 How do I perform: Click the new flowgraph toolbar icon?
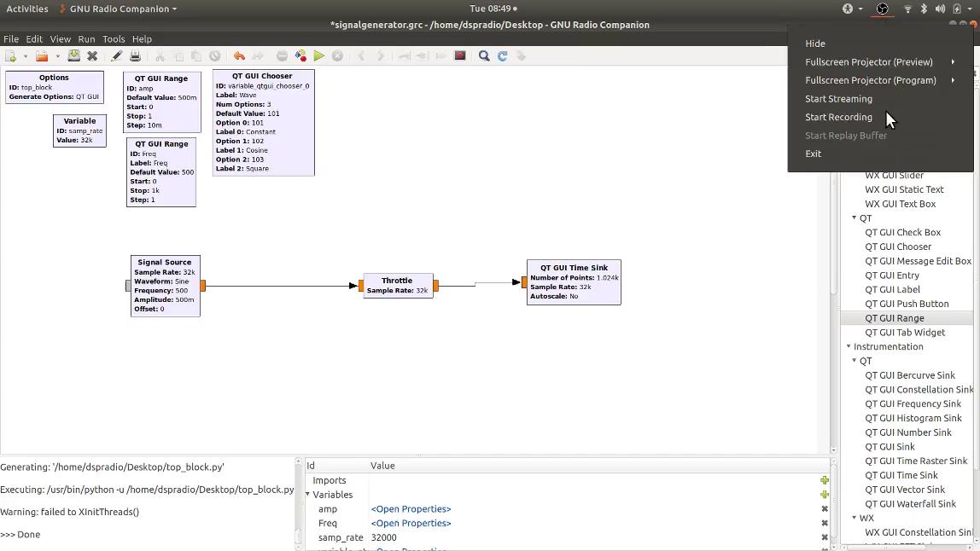(10, 56)
